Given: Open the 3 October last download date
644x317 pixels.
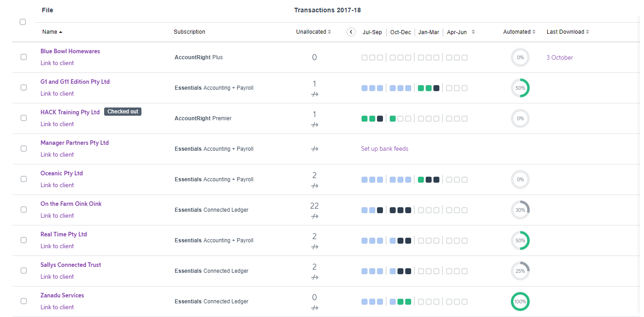Looking at the screenshot, I should pos(560,57).
